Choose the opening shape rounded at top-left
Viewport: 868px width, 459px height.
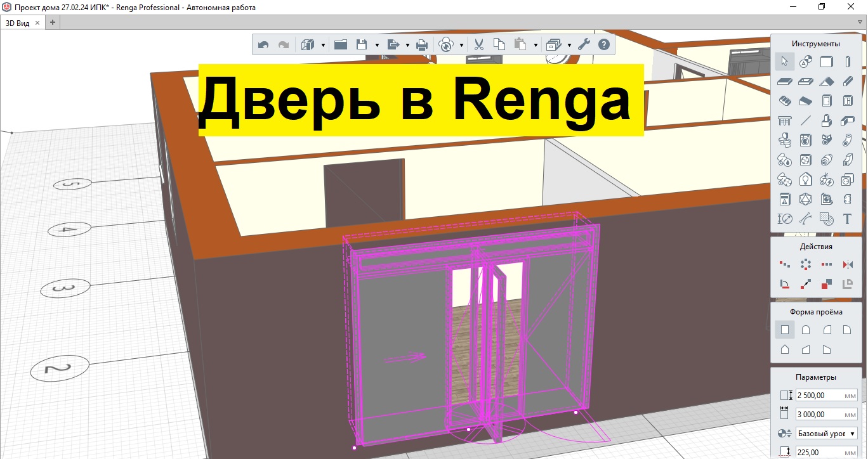point(826,330)
